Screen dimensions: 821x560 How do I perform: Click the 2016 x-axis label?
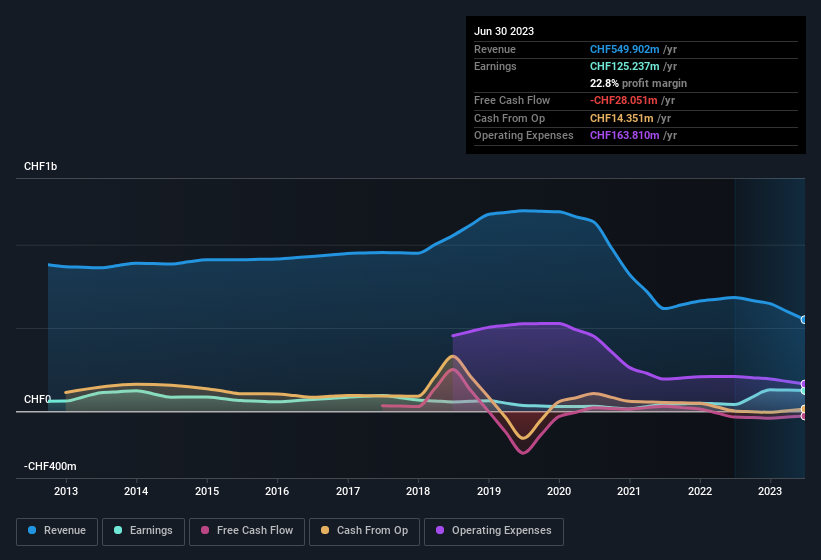coord(277,491)
